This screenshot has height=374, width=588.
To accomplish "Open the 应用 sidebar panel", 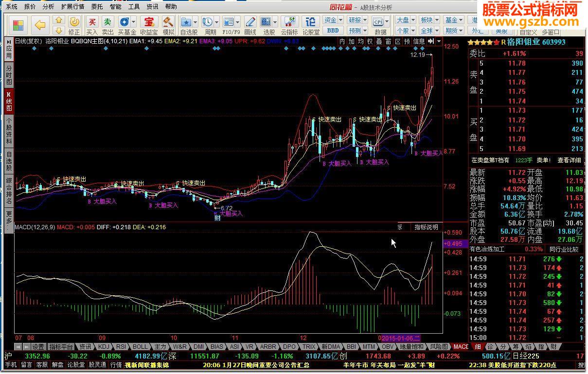I will [x=9, y=50].
